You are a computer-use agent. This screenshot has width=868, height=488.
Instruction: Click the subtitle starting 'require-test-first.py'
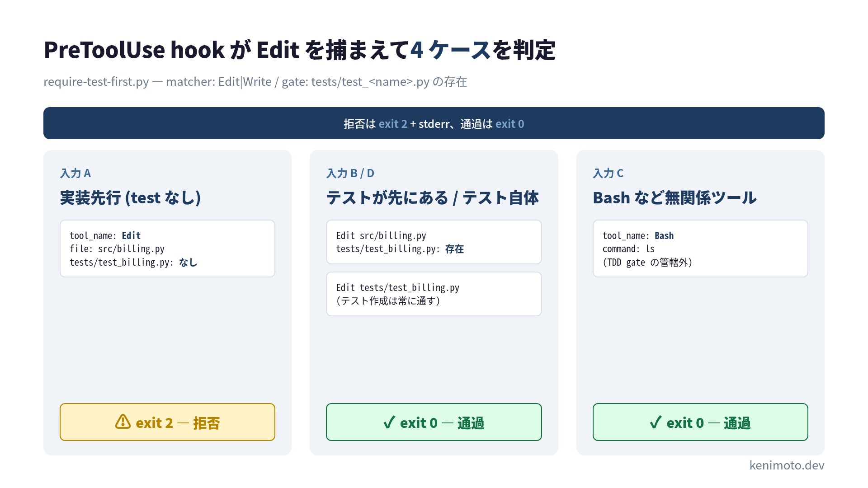point(255,82)
